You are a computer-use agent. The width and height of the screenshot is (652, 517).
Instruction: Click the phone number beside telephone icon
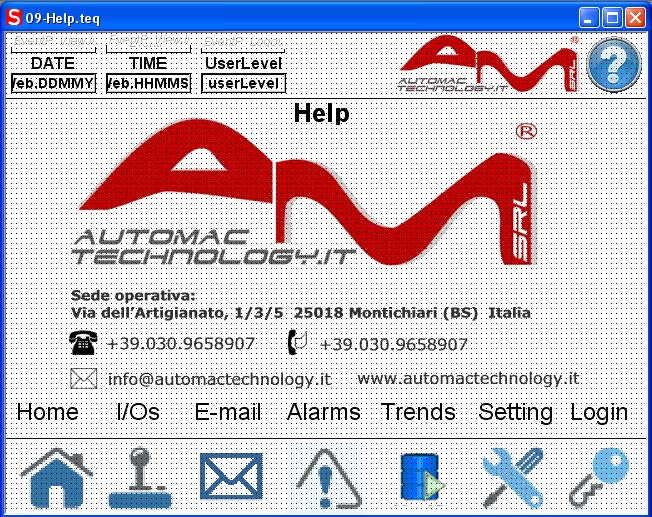click(180, 344)
